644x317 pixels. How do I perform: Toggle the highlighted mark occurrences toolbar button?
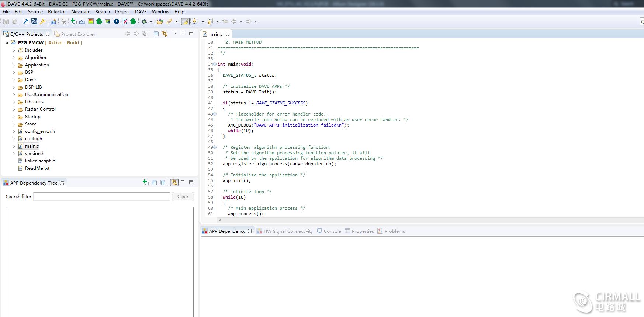coord(186,21)
